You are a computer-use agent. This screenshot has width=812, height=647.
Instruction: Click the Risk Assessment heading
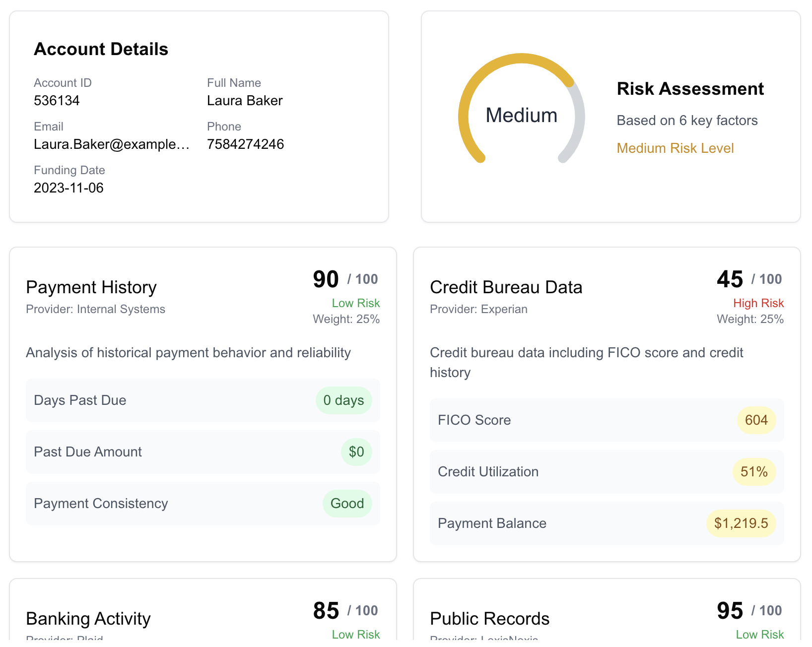pyautogui.click(x=690, y=89)
